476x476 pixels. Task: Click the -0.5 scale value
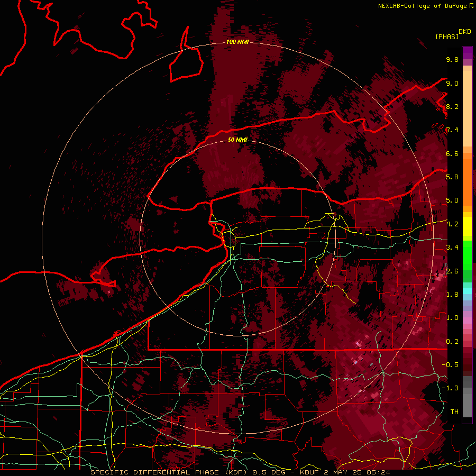[450, 365]
